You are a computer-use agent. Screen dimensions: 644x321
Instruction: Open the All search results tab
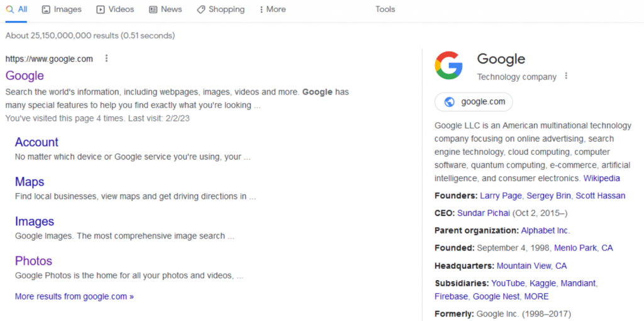16,9
